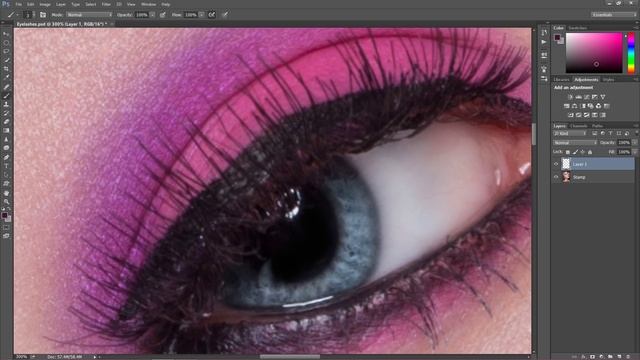The image size is (640, 360).
Task: Select the Elliptical Marquee tool
Action: pyautogui.click(x=6, y=43)
